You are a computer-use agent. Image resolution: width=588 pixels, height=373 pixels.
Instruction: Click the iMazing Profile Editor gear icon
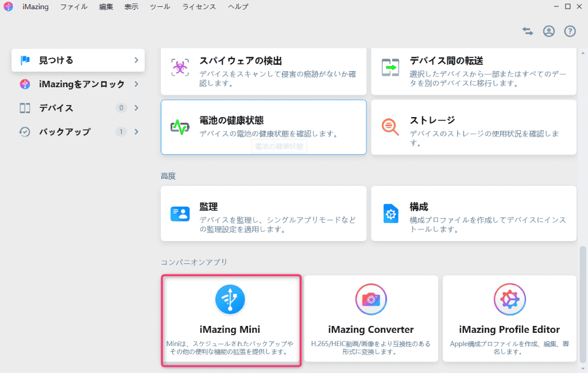click(x=510, y=299)
